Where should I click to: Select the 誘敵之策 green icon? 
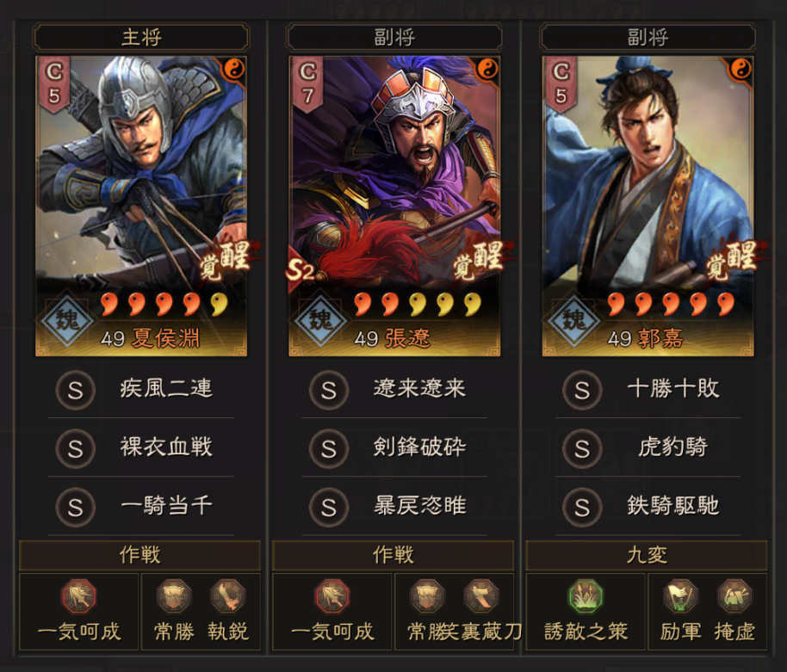click(x=586, y=595)
